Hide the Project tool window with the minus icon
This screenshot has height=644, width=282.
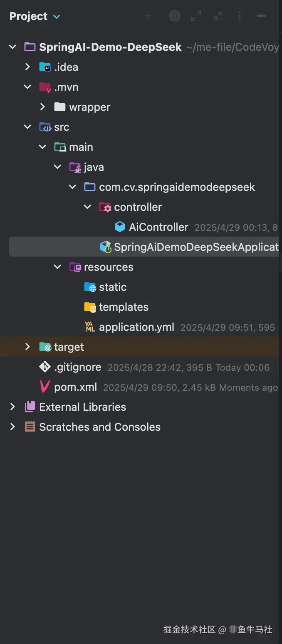point(261,16)
